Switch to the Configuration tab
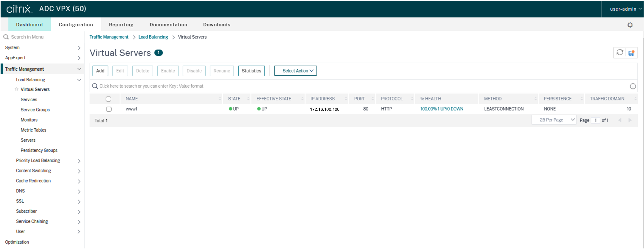This screenshot has height=249, width=644. (76, 25)
